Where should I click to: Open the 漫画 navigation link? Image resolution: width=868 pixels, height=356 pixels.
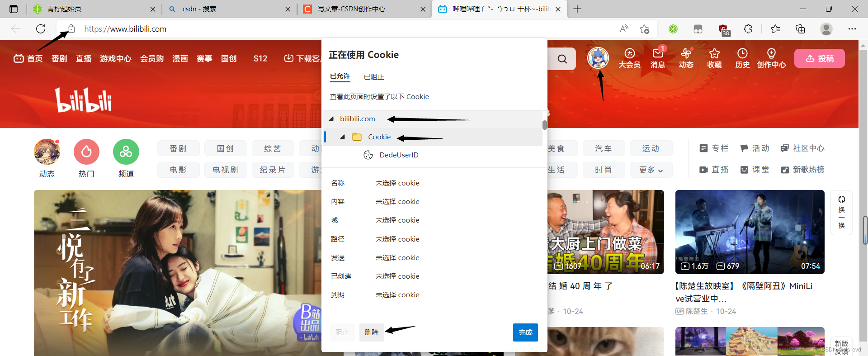tap(180, 59)
